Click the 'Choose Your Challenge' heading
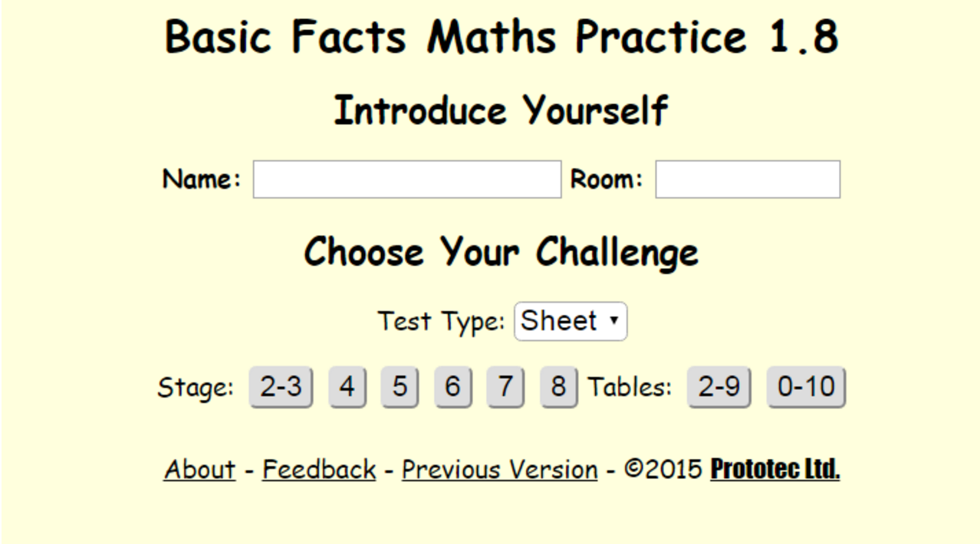 tap(501, 252)
